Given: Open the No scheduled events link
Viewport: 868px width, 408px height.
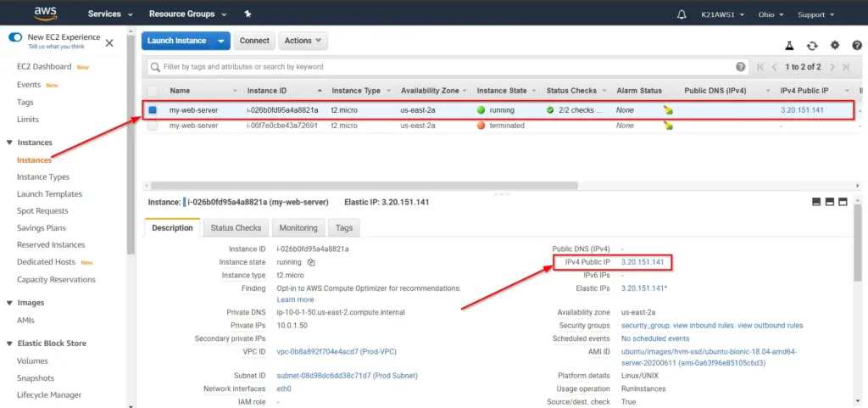Looking at the screenshot, I should pos(655,338).
